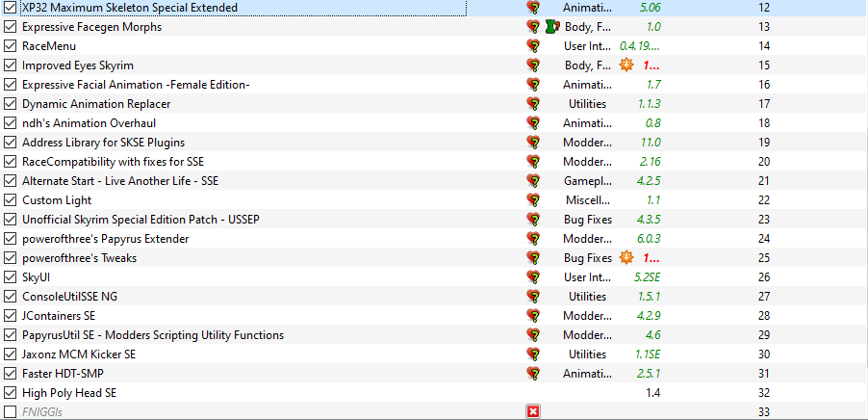This screenshot has height=420, width=868.
Task: Click Bug Fixes category on powerofthree's Tweaks row
Action: tap(588, 257)
